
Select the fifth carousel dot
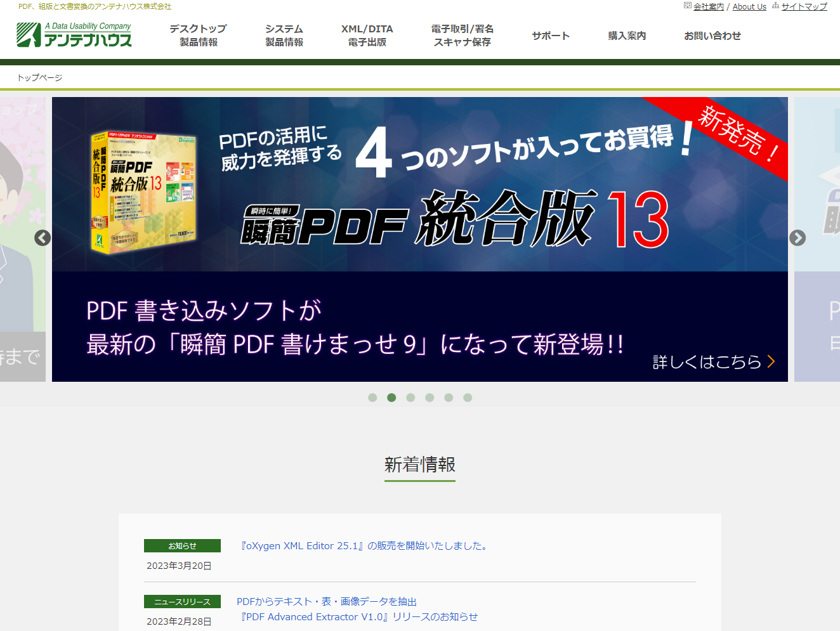coord(449,398)
